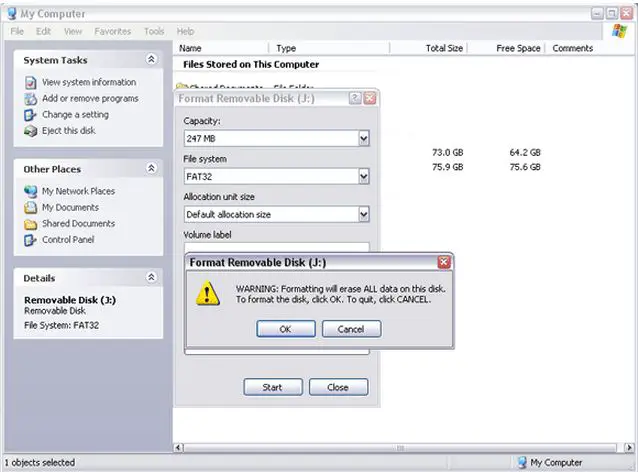Open Add or remove programs link
This screenshot has height=472, width=638.
pos(90,98)
